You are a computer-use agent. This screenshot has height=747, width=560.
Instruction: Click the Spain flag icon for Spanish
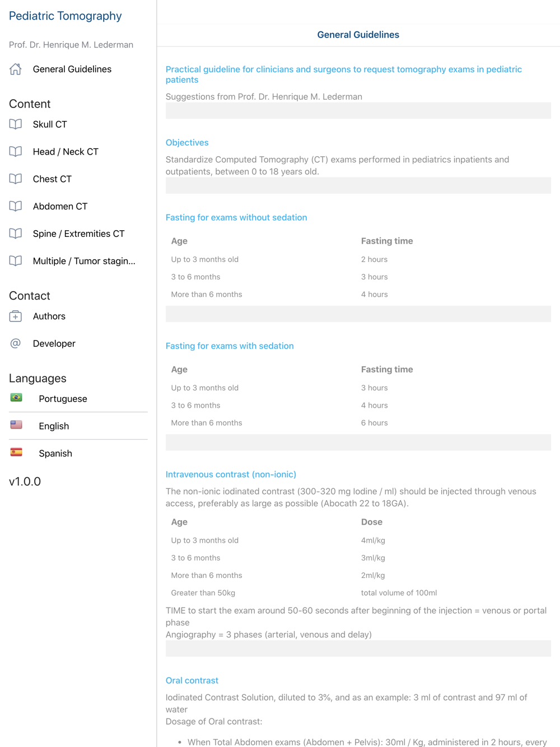[16, 452]
